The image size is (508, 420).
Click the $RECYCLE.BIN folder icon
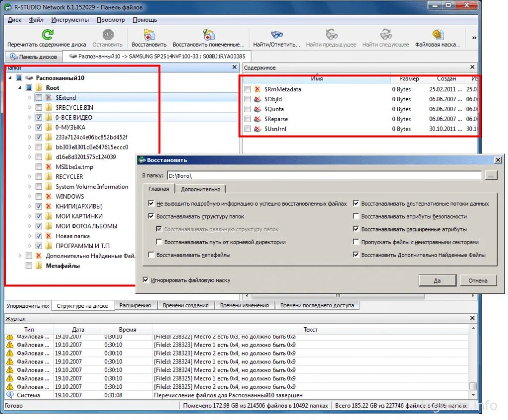[x=49, y=107]
